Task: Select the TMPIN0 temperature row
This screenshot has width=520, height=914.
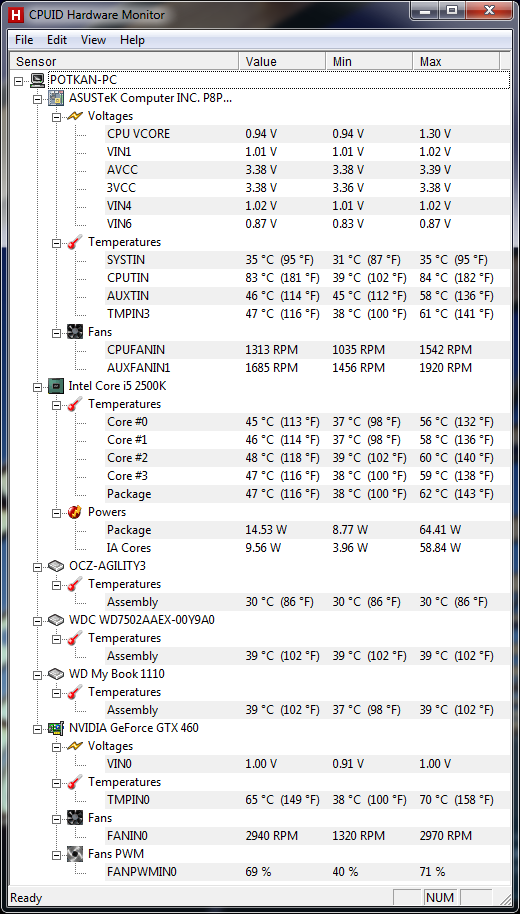Action: click(306, 800)
